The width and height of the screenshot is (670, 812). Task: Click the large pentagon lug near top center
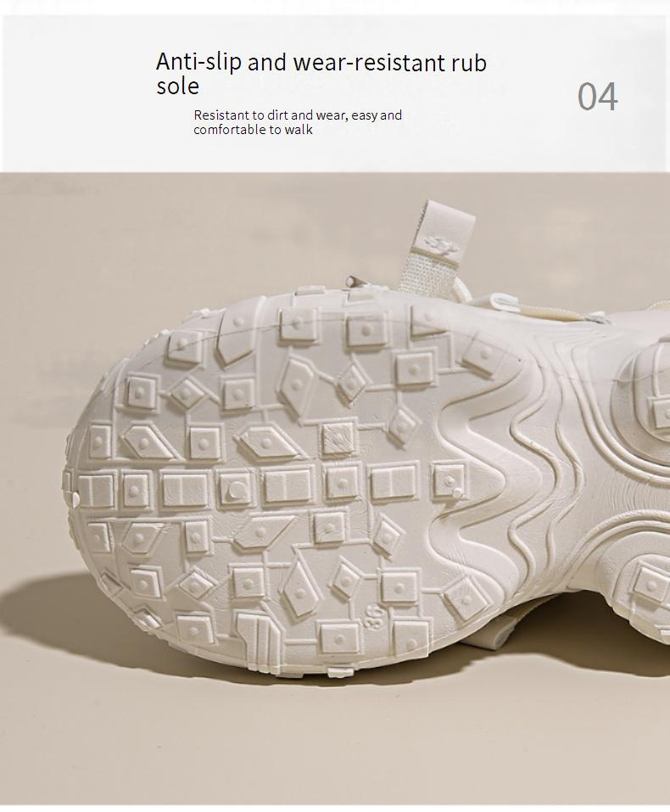(x=296, y=382)
